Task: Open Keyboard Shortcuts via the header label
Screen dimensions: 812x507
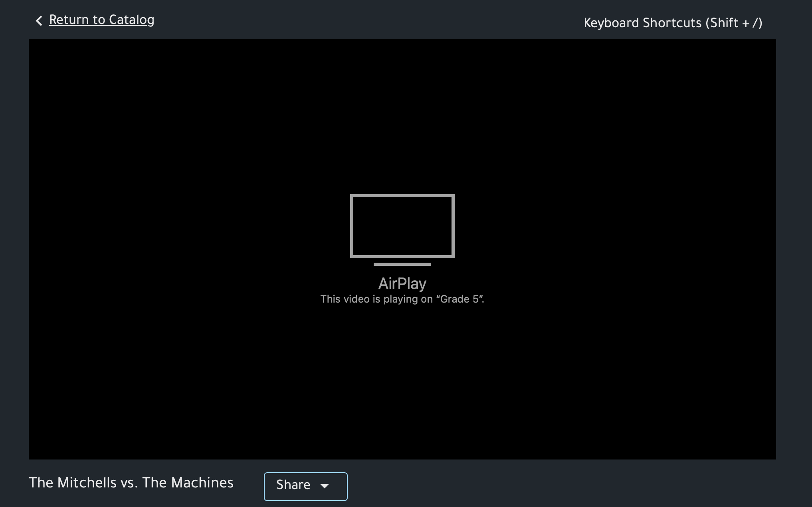Action: pyautogui.click(x=673, y=23)
